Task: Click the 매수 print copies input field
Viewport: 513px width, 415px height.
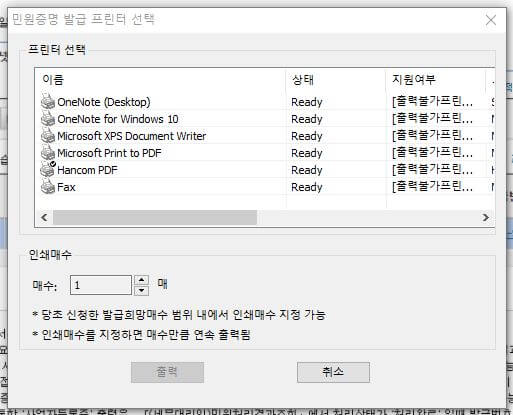Action: pyautogui.click(x=101, y=285)
